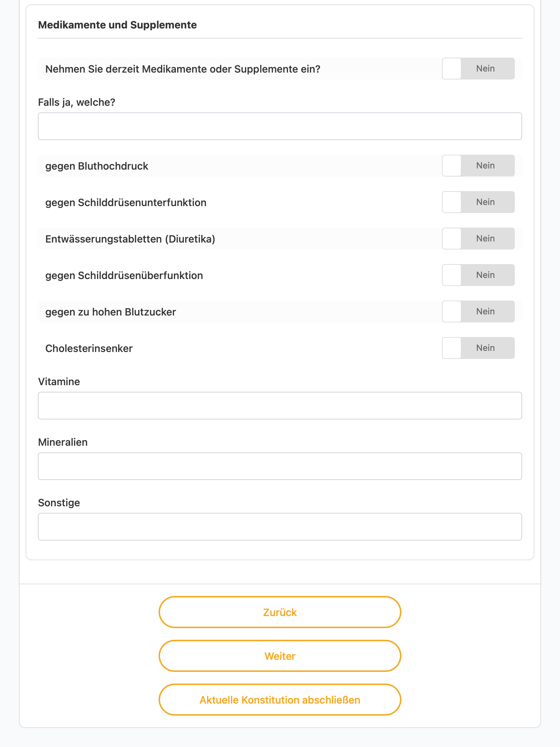Toggle the Medikamente oder Supplemente switch
560x747 pixels.
click(478, 69)
